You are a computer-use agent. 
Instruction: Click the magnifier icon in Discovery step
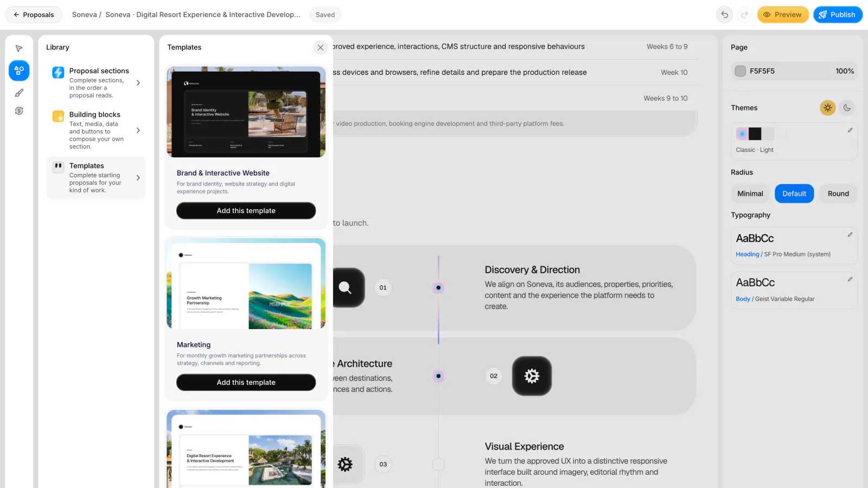346,287
